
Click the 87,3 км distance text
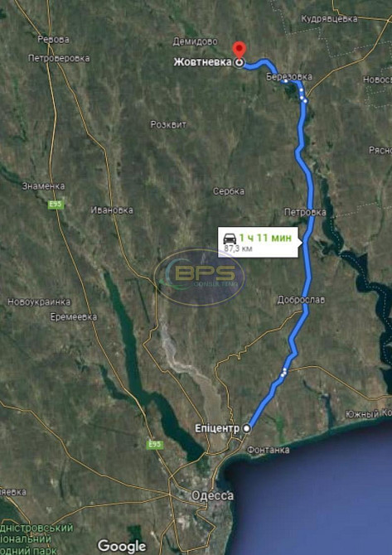click(x=238, y=249)
